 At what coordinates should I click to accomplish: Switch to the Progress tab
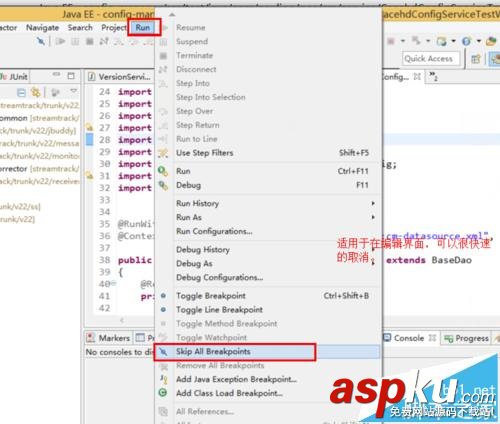(467, 338)
